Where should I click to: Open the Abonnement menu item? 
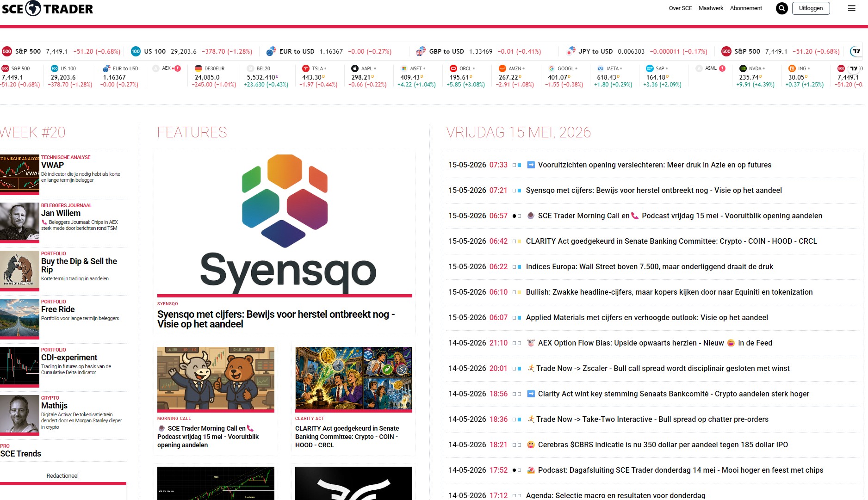(x=746, y=8)
